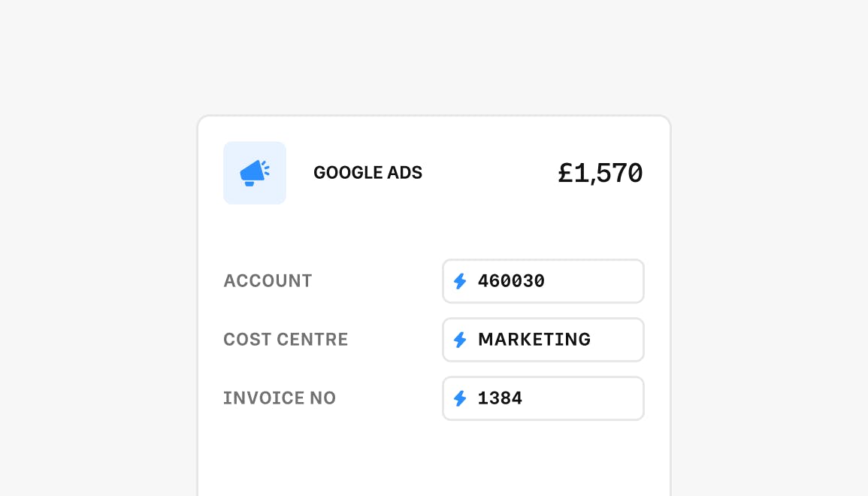Click the INVOICE NO label
Screen dimensions: 868x496
coord(279,398)
